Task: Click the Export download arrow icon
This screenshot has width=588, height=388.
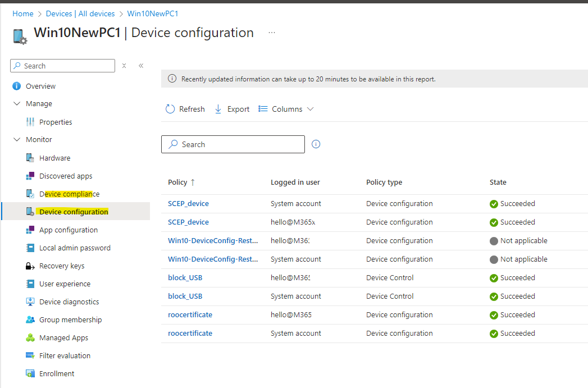Action: [x=218, y=109]
